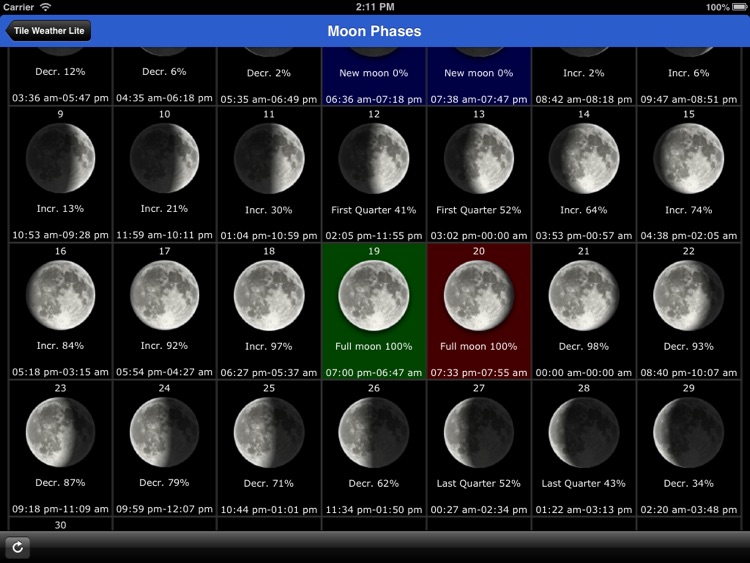This screenshot has height=563, width=750.
Task: Tap the refresh icon in bottom toolbar
Action: pos(18,547)
